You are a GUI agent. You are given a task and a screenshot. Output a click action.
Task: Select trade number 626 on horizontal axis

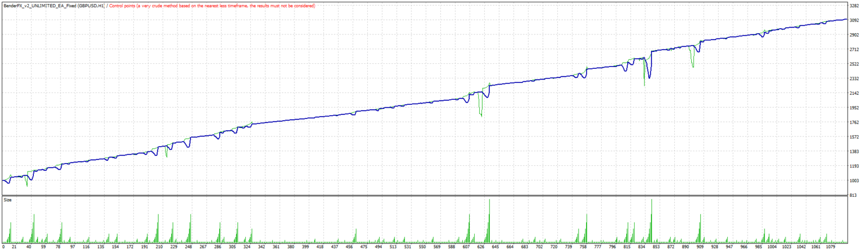click(480, 246)
